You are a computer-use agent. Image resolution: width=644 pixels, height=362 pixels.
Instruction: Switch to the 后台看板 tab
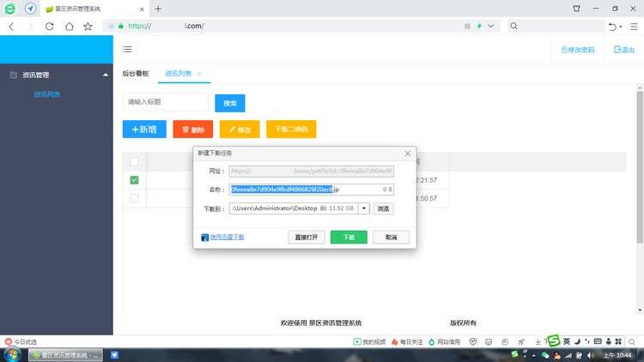click(136, 74)
